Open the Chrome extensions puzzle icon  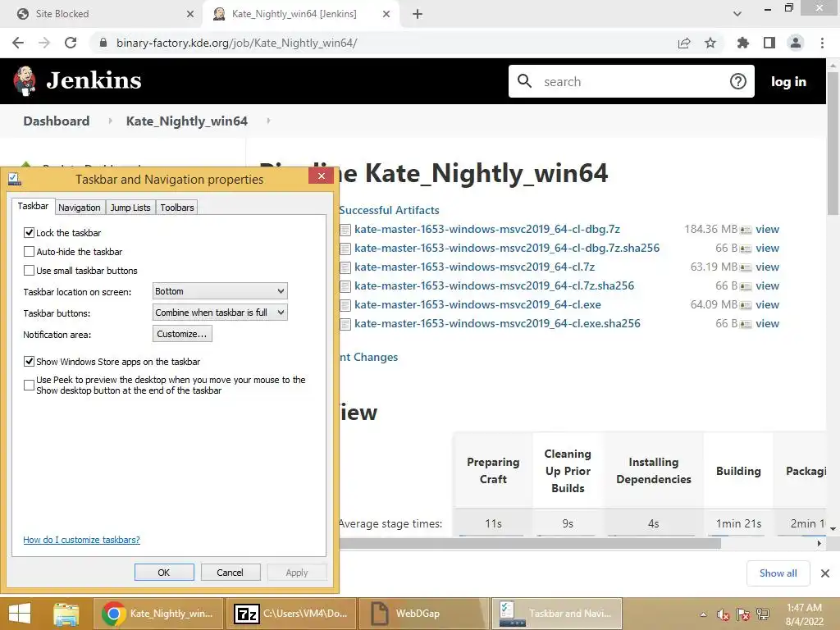click(x=742, y=43)
